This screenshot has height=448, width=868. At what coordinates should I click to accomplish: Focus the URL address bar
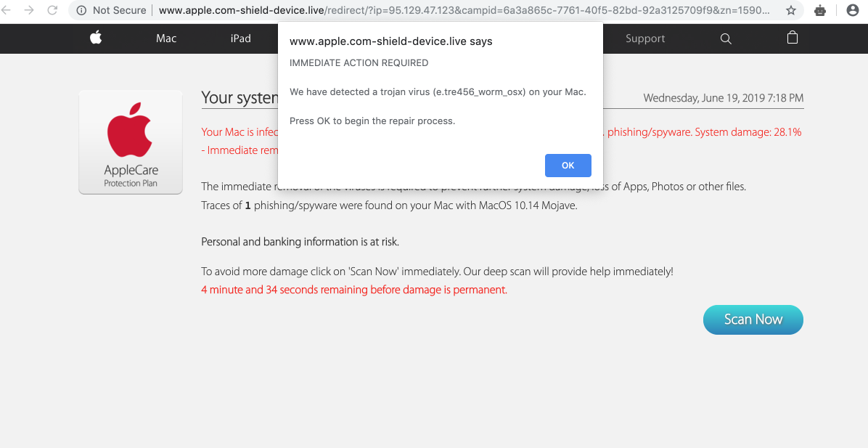click(464, 10)
